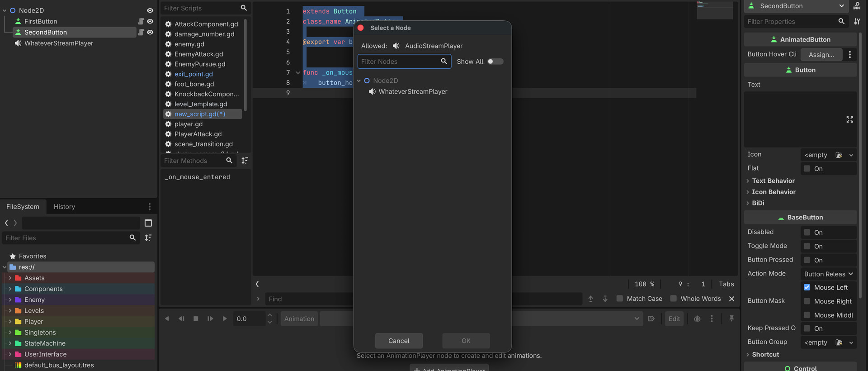Expand the Assets folder
This screenshot has height=371, width=868.
(x=10, y=278)
